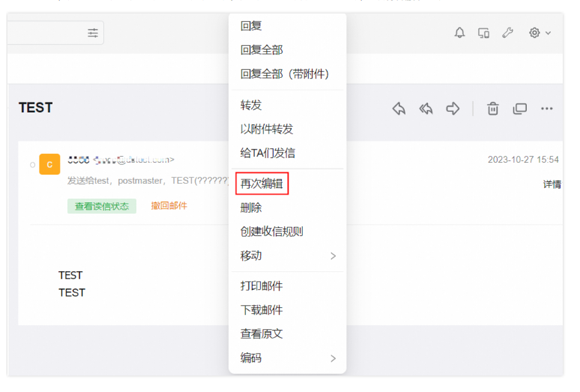Click the wrench tools icon
580x392 pixels.
[x=507, y=33]
